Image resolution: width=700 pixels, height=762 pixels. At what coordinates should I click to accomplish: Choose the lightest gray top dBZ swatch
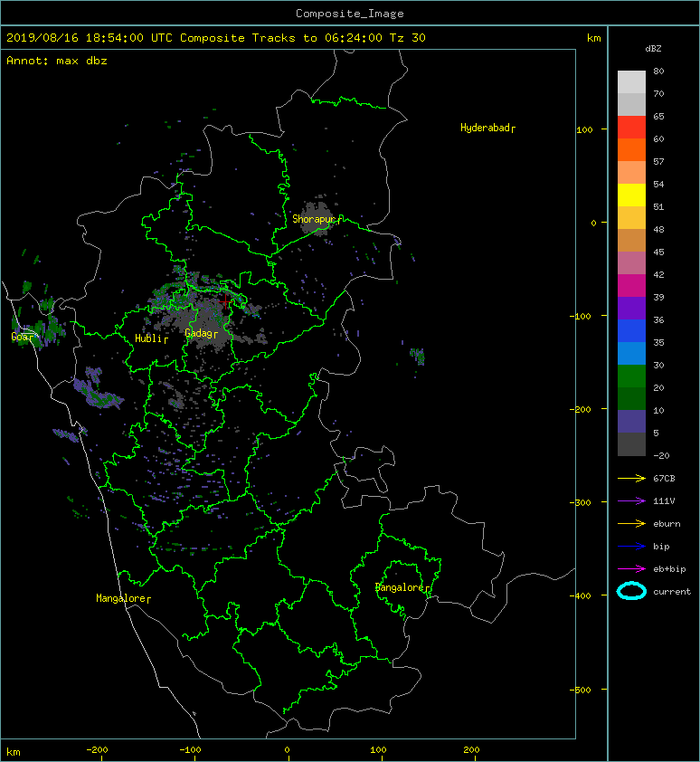pos(631,82)
